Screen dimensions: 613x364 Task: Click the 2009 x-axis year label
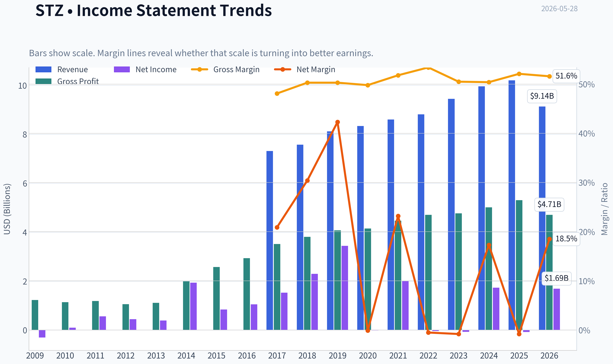coord(35,355)
